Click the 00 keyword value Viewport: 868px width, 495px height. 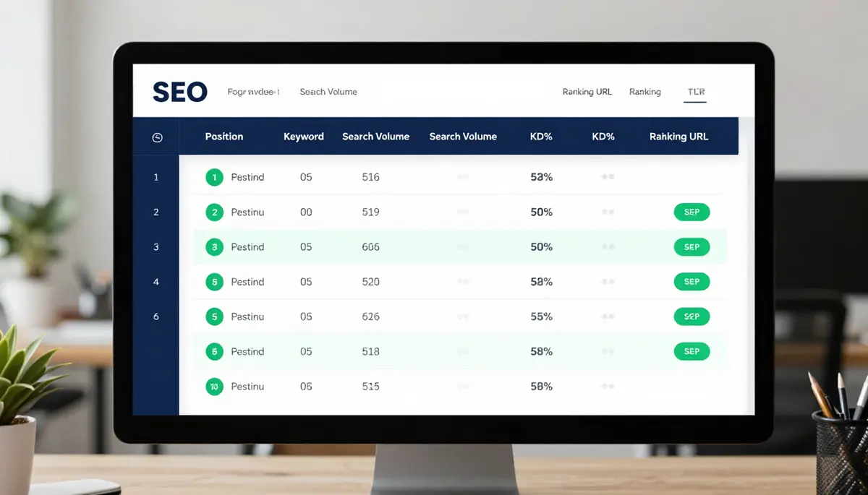point(306,212)
